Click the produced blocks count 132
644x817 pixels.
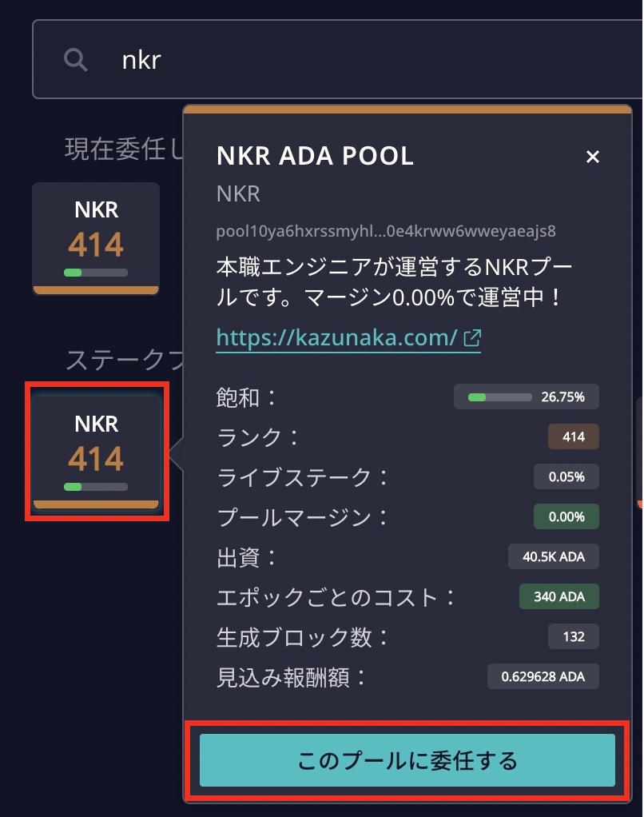point(574,636)
